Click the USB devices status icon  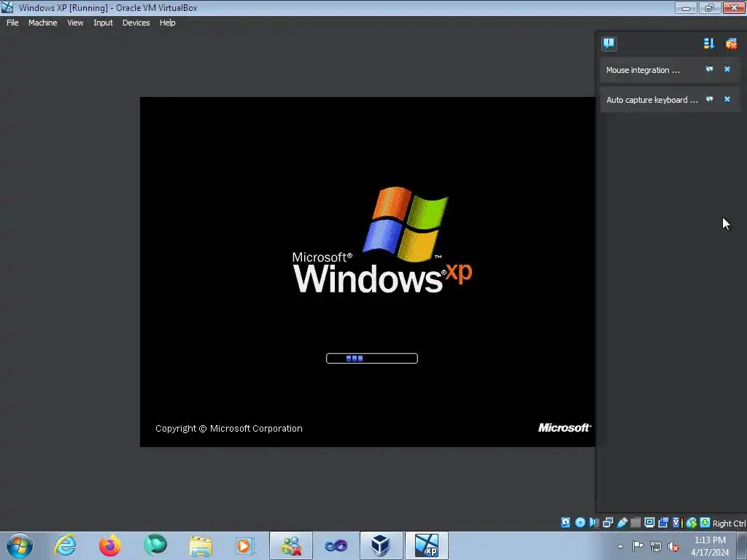622,523
